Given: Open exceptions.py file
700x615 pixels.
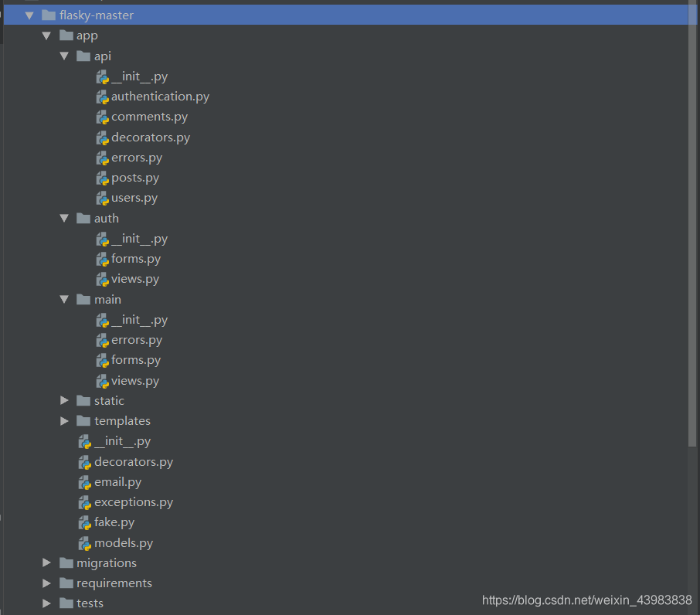Looking at the screenshot, I should 134,502.
